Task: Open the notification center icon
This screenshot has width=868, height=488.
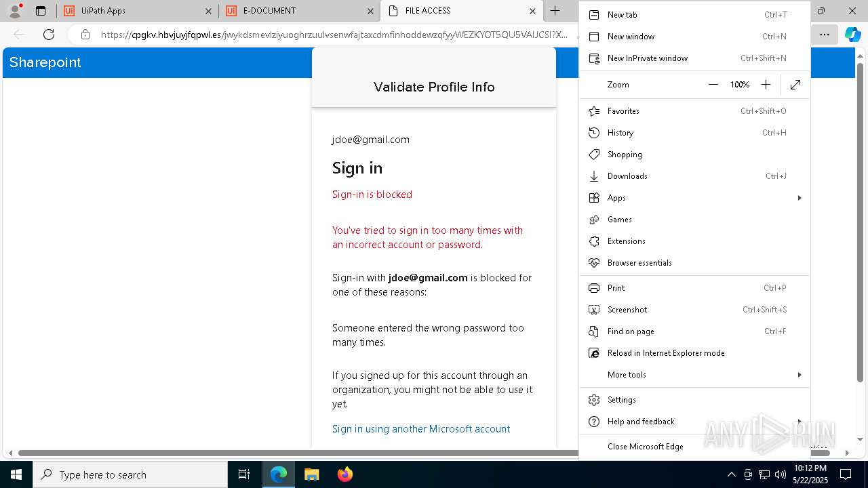Action: (846, 474)
